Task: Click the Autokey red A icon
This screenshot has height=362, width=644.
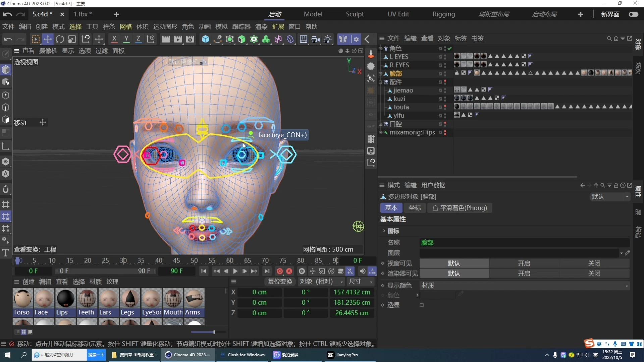Action: point(289,271)
